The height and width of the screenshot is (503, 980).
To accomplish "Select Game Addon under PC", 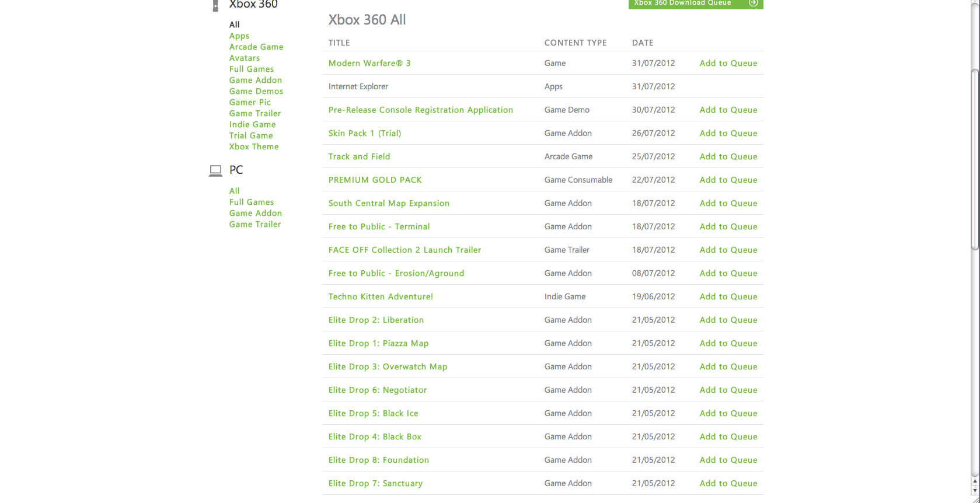I will (x=256, y=213).
